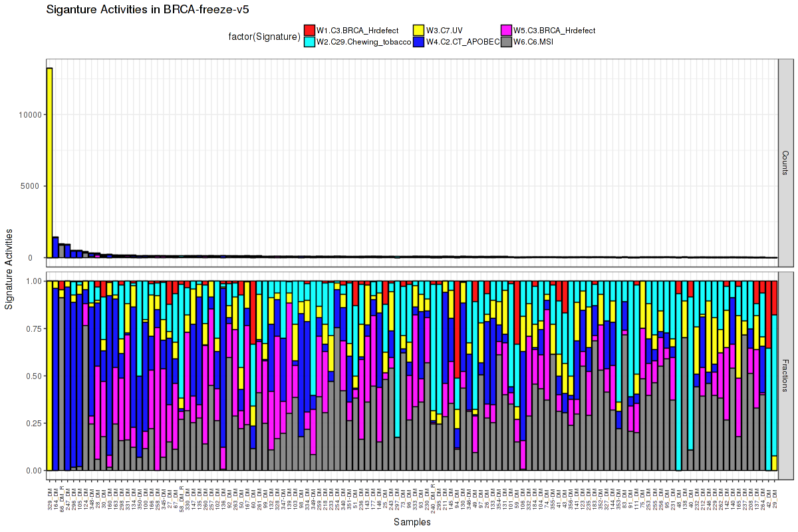
Task: Click the gray W6.C6.MSI legend swatch
Action: point(506,42)
